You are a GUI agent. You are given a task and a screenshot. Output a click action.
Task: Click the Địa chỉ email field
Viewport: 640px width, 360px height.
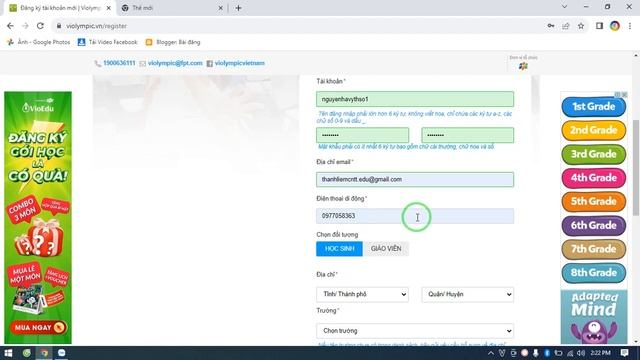(415, 180)
